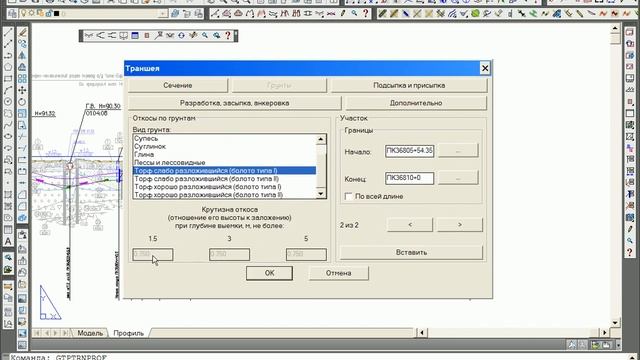
Task: Select the Move modify tool
Action: click(22, 90)
